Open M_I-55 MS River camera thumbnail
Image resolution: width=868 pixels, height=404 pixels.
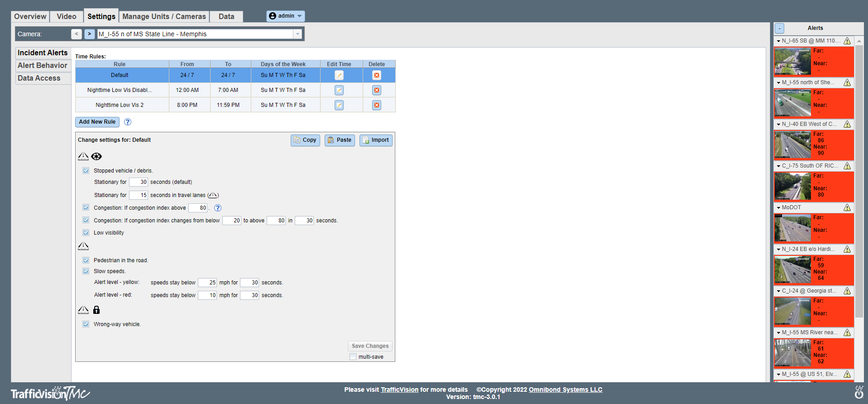pos(792,353)
